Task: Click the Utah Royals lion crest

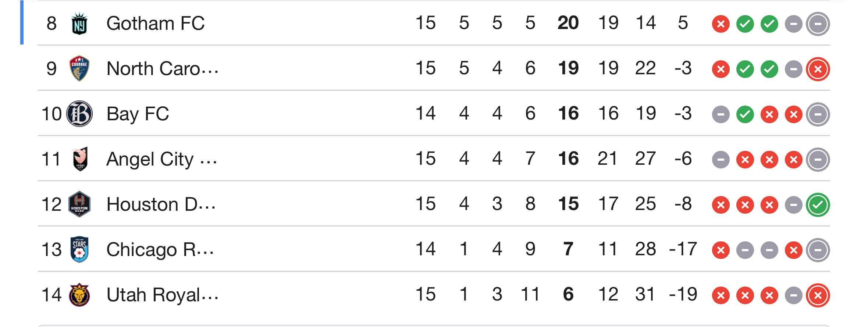Action: tap(79, 295)
